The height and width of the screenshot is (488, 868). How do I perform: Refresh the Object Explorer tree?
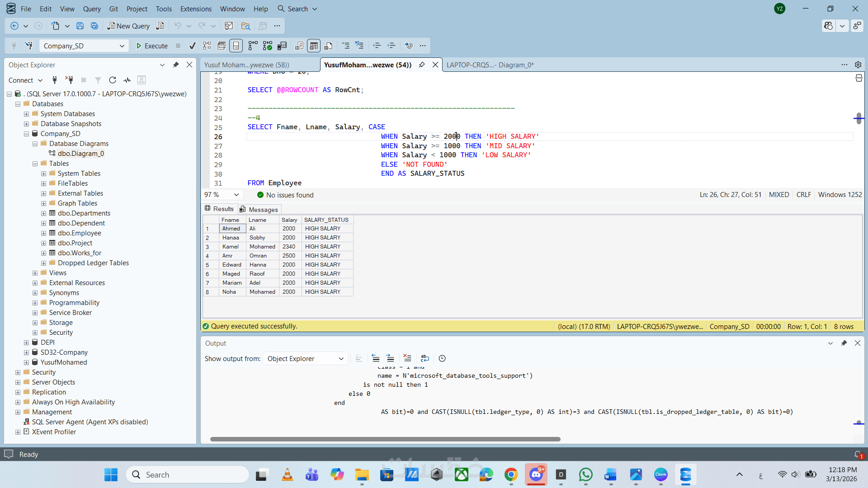(113, 80)
